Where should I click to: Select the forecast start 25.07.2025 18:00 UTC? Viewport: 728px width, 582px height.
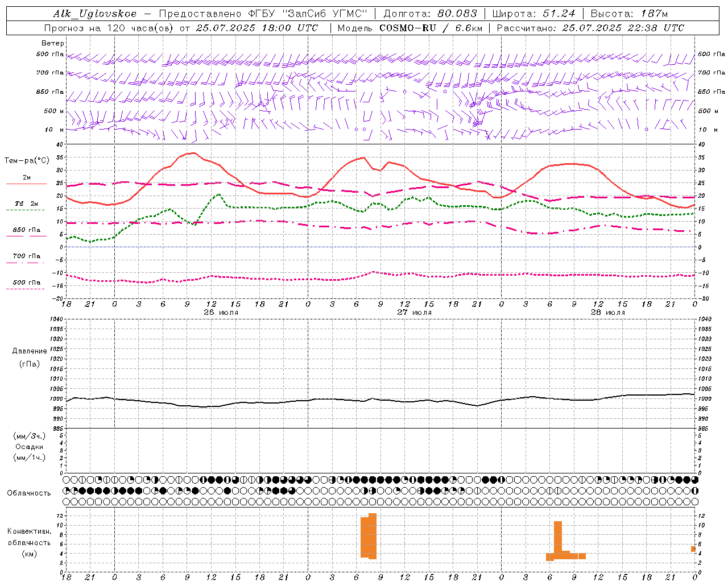click(257, 28)
